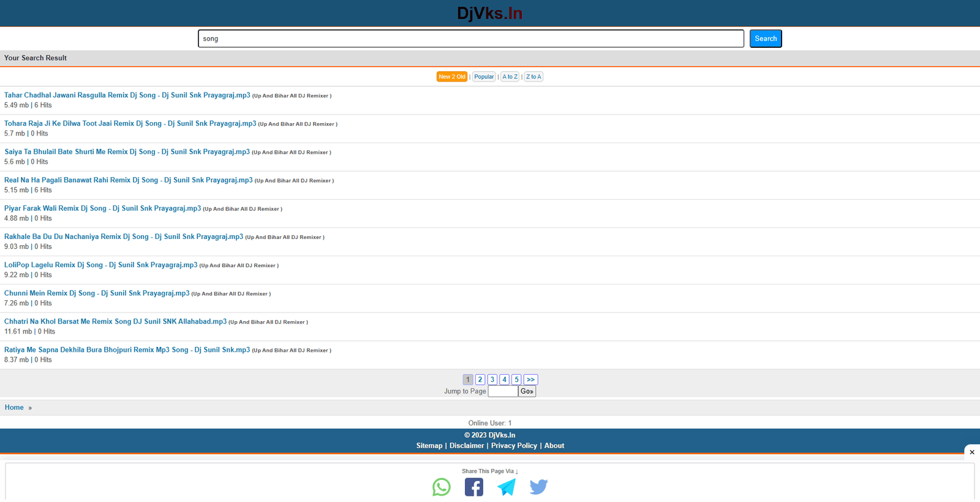
Task: Click the >> next pages button
Action: tap(531, 379)
